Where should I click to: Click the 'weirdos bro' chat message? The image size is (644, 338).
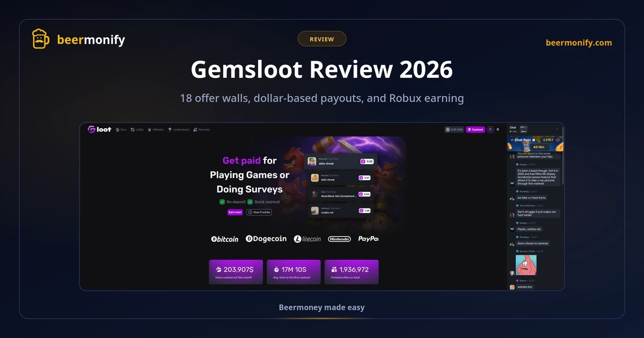click(525, 287)
